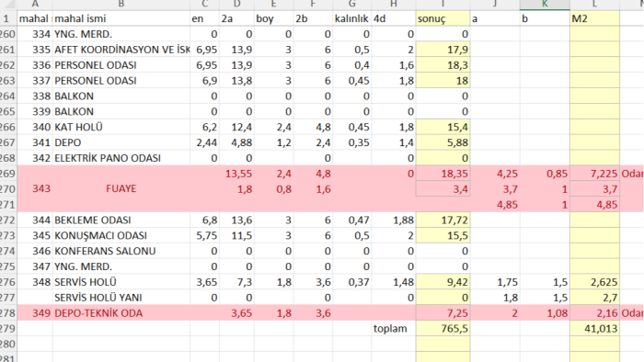This screenshot has height=362, width=644.
Task: Select column A header
Action: point(35,5)
